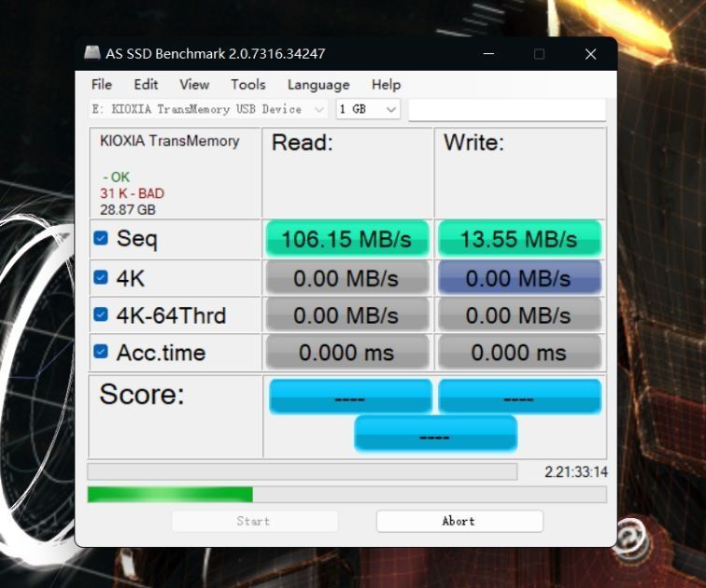The height and width of the screenshot is (588, 706).
Task: Click the AS SSD Benchmark title bar icon
Action: [92, 54]
